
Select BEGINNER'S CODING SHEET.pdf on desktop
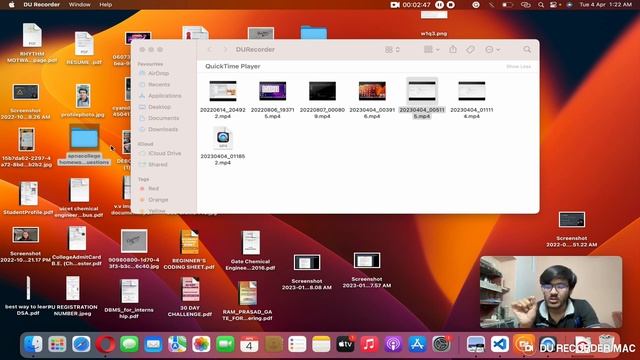tap(189, 249)
